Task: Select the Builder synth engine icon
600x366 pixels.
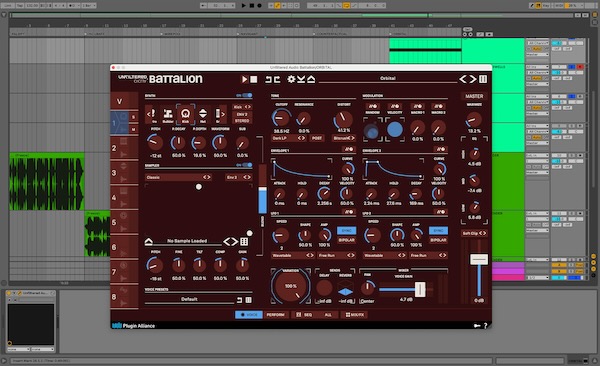Action: click(168, 114)
